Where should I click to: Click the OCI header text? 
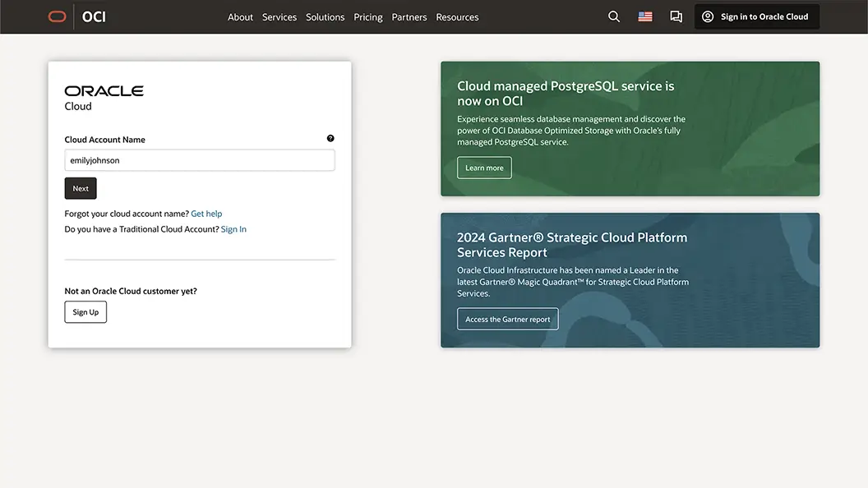[94, 16]
